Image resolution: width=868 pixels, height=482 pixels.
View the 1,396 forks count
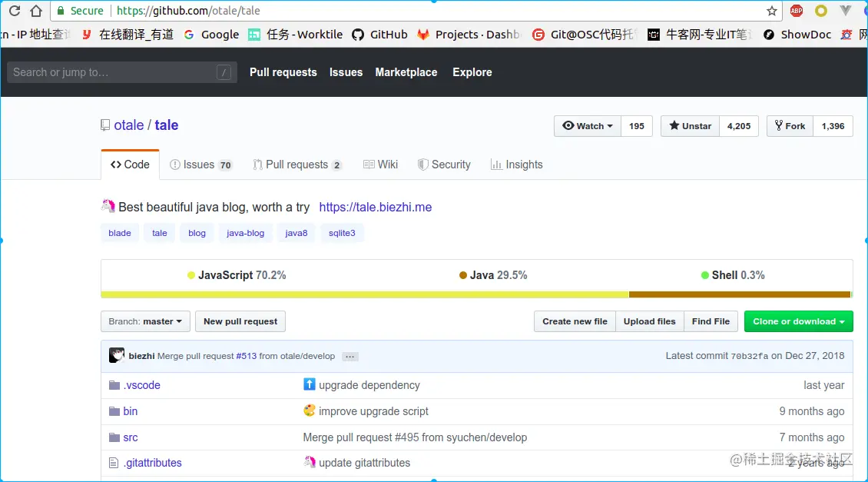(x=833, y=126)
